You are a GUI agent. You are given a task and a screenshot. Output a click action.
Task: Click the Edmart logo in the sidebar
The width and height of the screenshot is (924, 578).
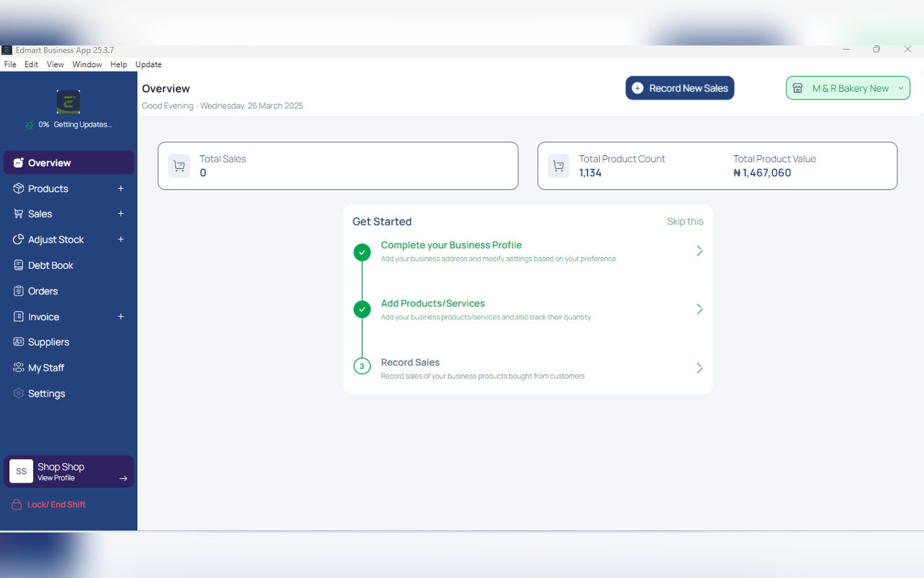69,102
